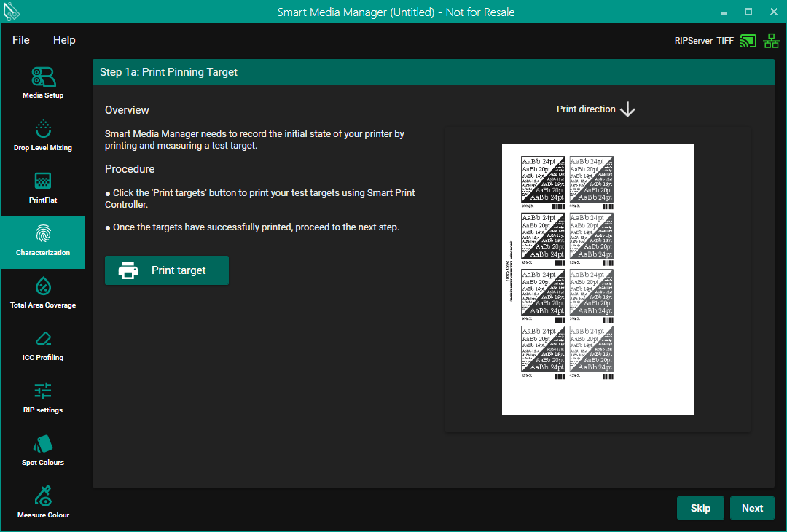787x532 pixels.
Task: Open the Measure Colour section
Action: click(43, 503)
